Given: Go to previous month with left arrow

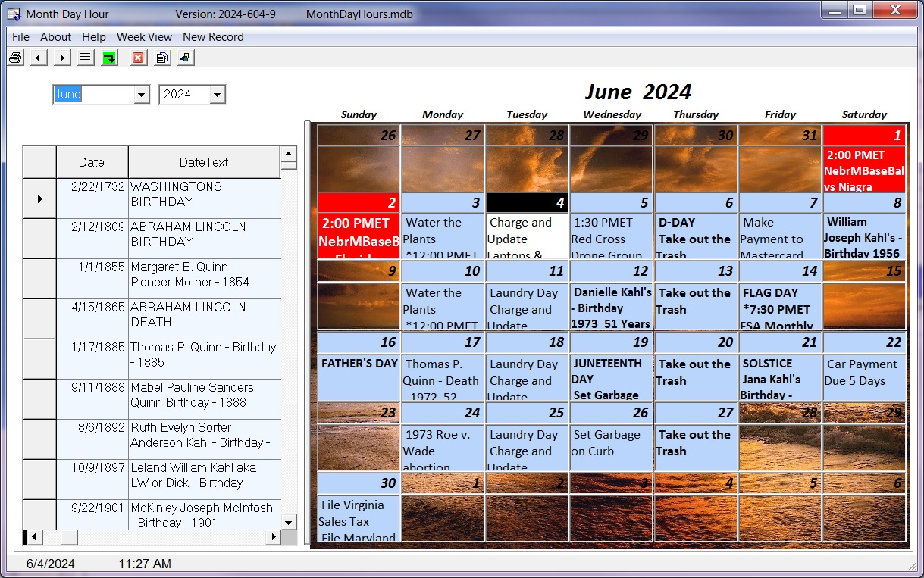Looking at the screenshot, I should click(39, 58).
